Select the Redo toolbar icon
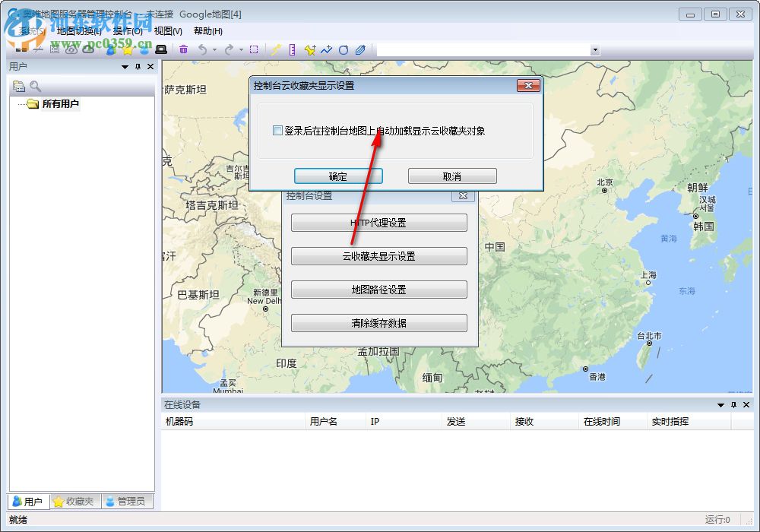 pos(230,49)
